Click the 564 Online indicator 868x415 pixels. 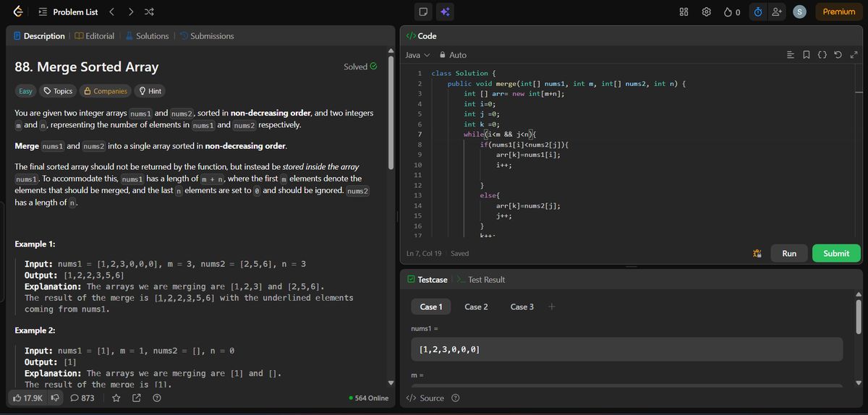(x=368, y=398)
